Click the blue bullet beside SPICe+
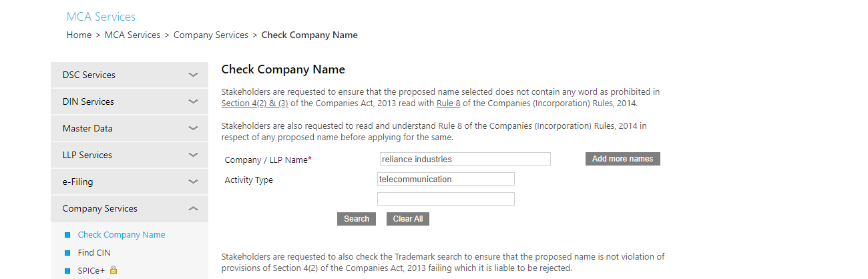The width and height of the screenshot is (868, 279). coord(67,271)
